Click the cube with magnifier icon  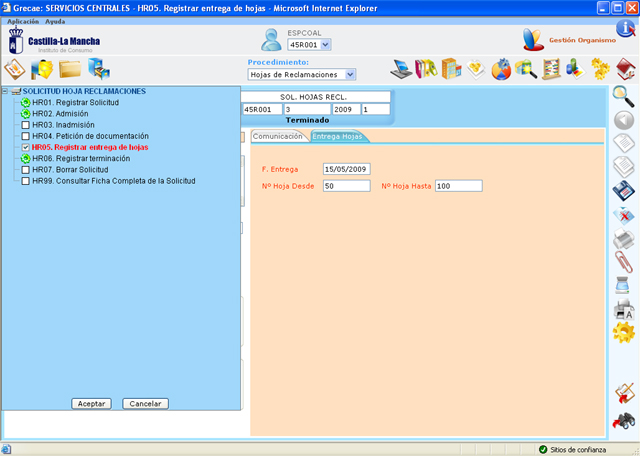pyautogui.click(x=526, y=69)
